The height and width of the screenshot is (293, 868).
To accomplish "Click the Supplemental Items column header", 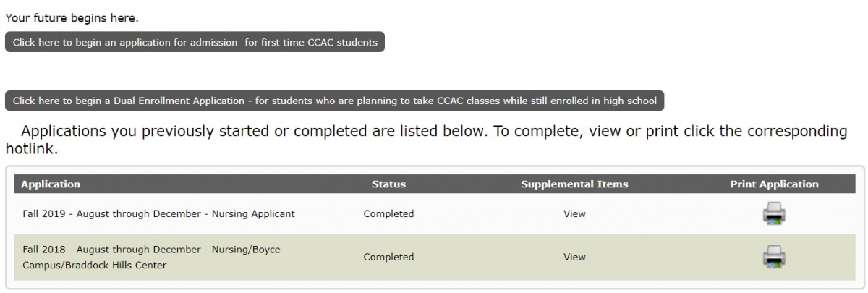I will tap(574, 184).
